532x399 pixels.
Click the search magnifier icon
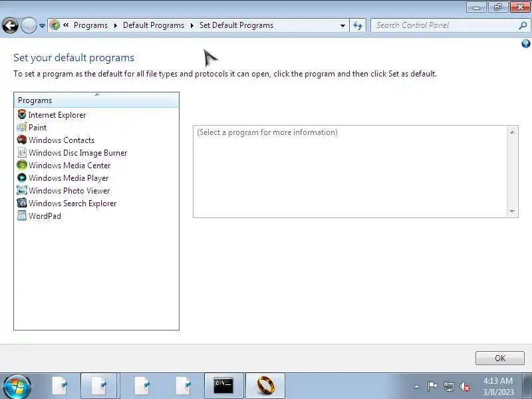pos(523,25)
